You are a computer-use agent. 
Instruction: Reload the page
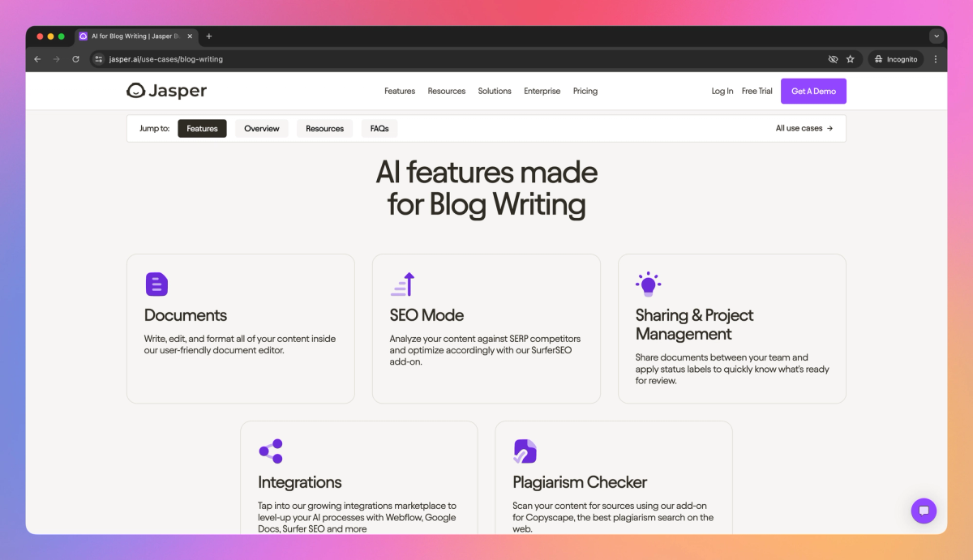click(76, 59)
